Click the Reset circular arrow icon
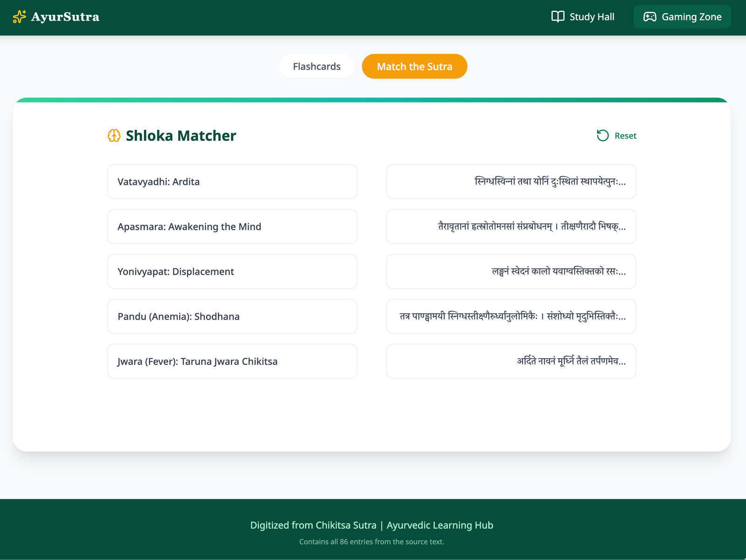 [x=602, y=136]
